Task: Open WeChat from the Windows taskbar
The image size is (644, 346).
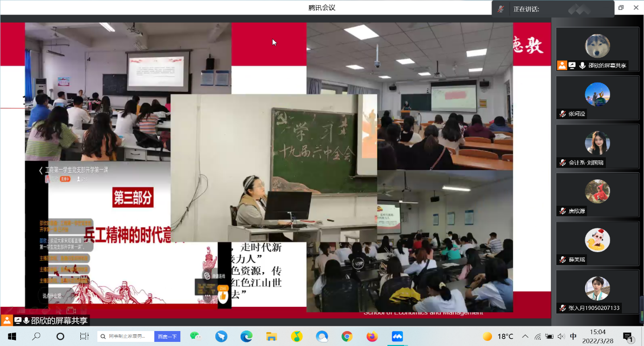Action: (x=195, y=337)
